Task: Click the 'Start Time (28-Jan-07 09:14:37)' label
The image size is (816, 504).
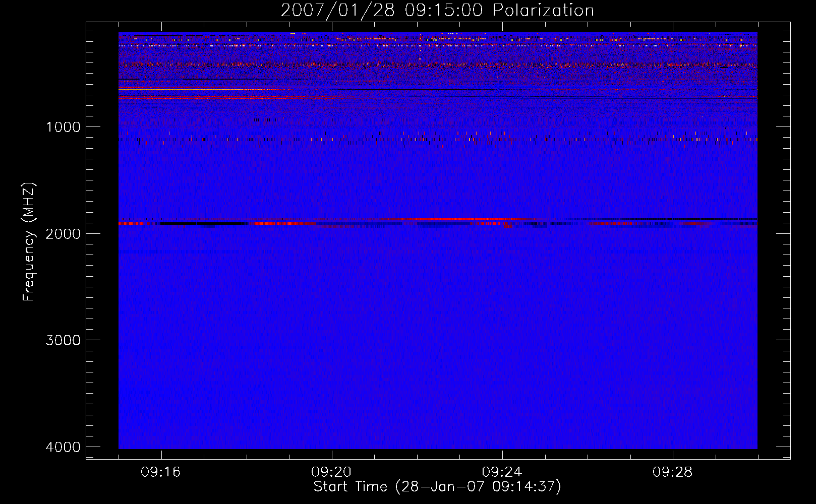Action: [x=437, y=487]
